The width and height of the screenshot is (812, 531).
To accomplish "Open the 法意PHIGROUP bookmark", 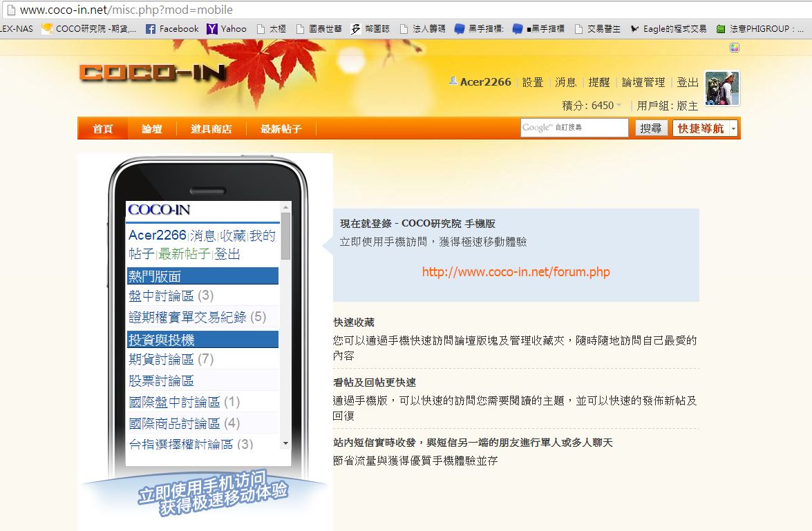I will tap(760, 29).
